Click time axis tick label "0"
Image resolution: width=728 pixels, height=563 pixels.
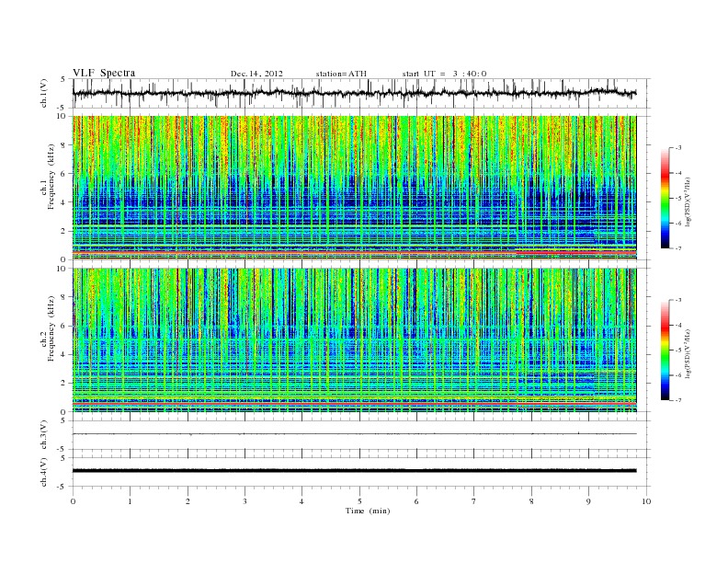point(73,501)
